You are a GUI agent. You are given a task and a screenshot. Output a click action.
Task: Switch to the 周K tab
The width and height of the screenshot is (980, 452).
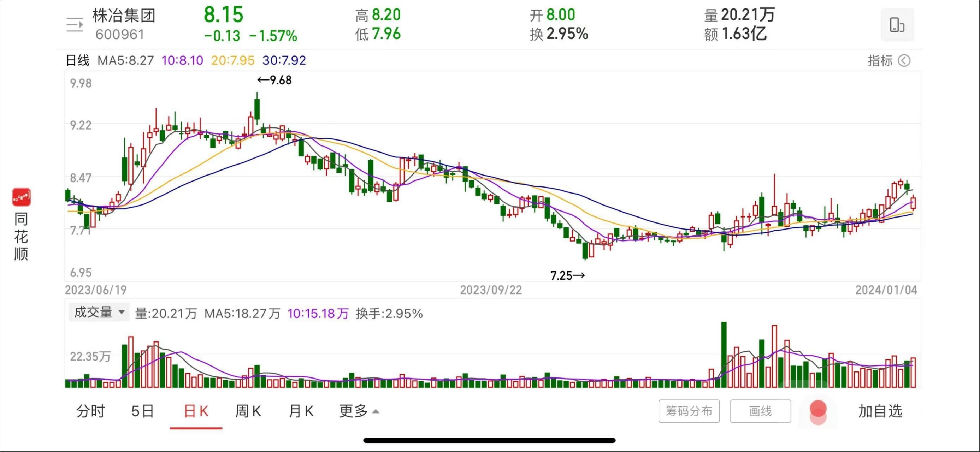click(x=248, y=411)
